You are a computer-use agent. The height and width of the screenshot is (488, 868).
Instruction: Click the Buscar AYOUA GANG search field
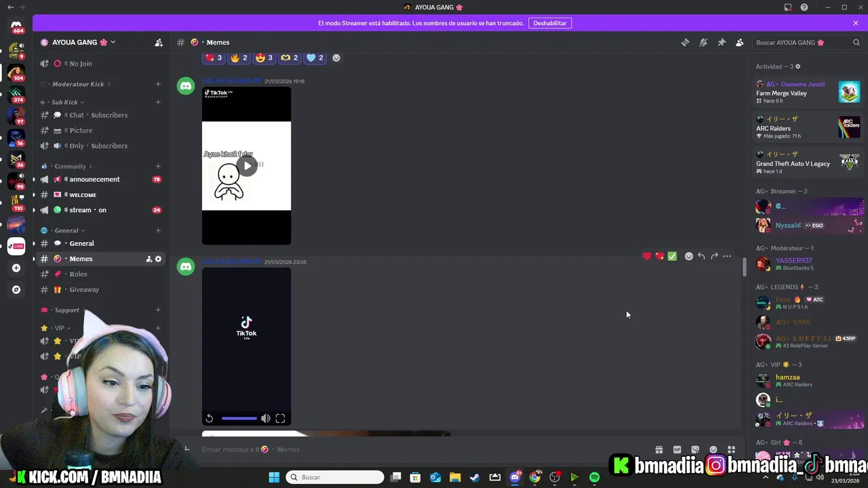pyautogui.click(x=807, y=42)
